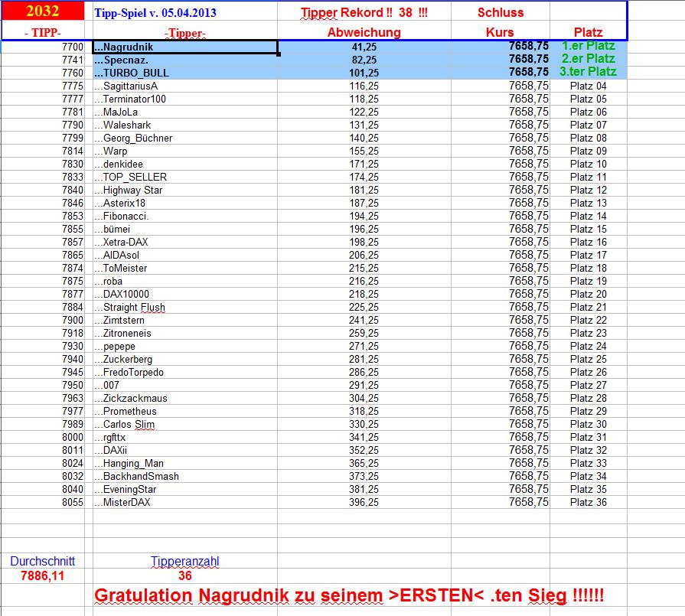Click the Kurs column header
The width and height of the screenshot is (685, 616).
[x=500, y=32]
